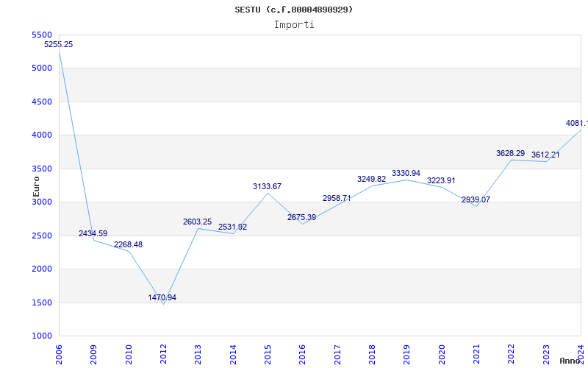Click the 2012 x-axis year label
Image resolution: width=588 pixels, height=368 pixels.
coord(163,355)
